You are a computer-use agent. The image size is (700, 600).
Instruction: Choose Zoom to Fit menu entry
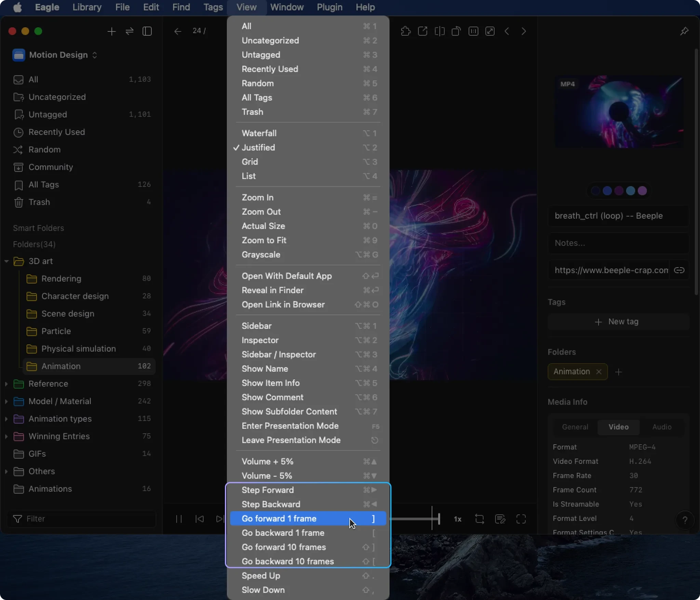[308, 240]
